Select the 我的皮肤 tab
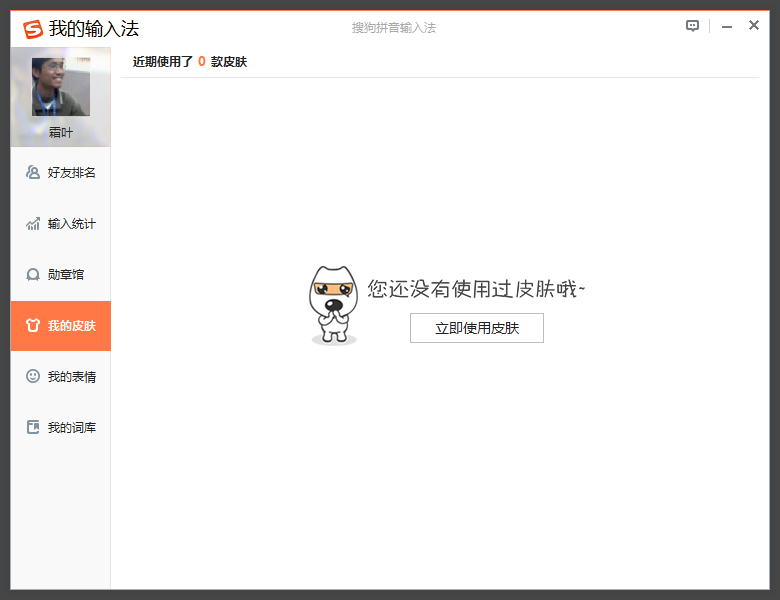 pyautogui.click(x=61, y=326)
